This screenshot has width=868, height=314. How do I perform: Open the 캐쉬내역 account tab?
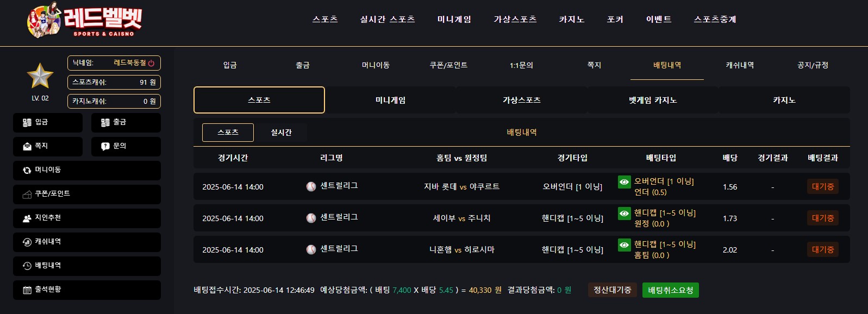point(740,65)
